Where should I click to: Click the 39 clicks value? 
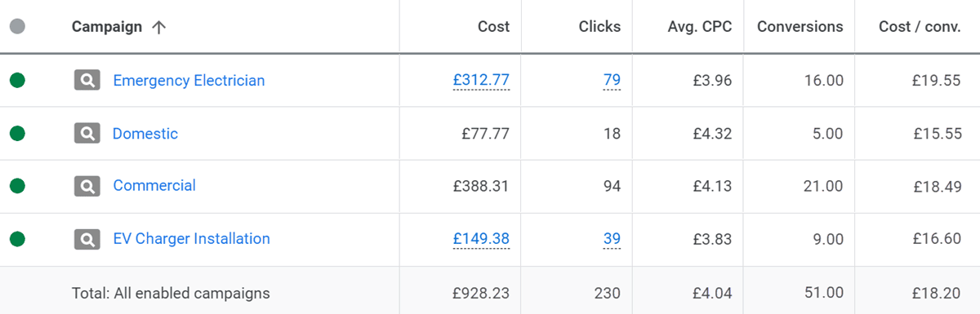pos(612,238)
